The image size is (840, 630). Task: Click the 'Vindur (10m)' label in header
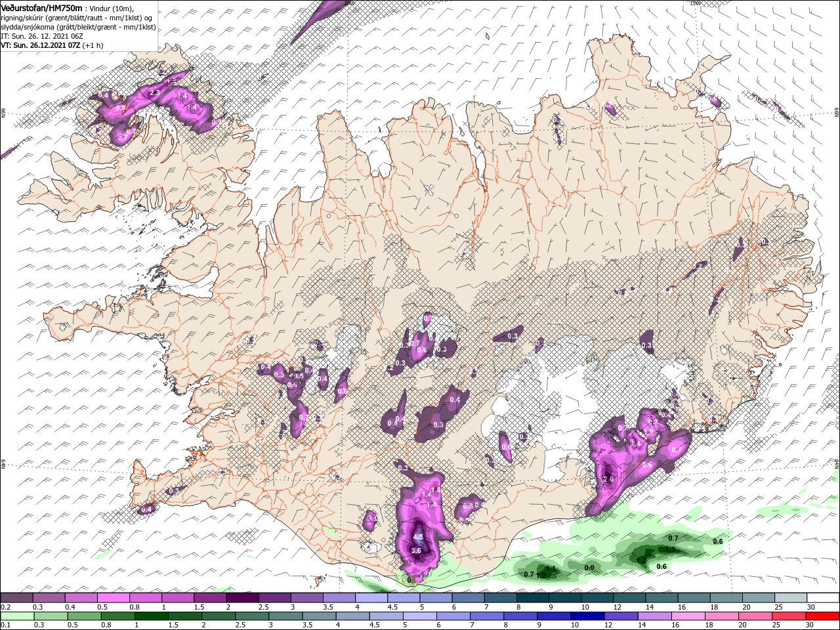112,8
